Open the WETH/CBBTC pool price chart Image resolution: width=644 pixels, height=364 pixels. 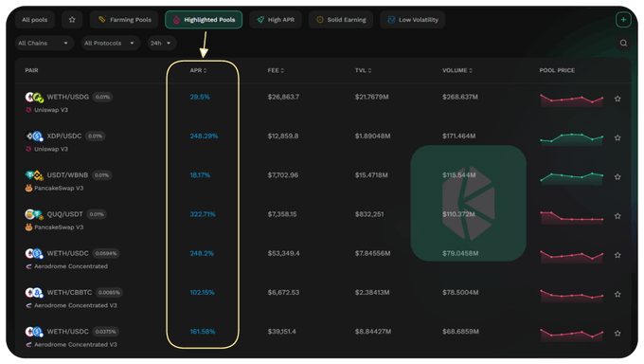pos(571,296)
